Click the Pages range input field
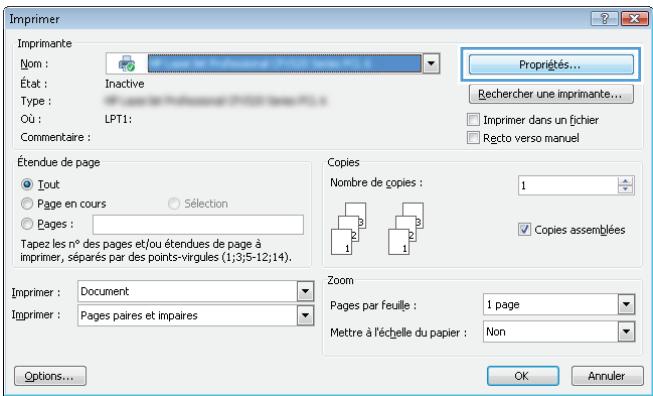The height and width of the screenshot is (396, 653). pyautogui.click(x=198, y=225)
